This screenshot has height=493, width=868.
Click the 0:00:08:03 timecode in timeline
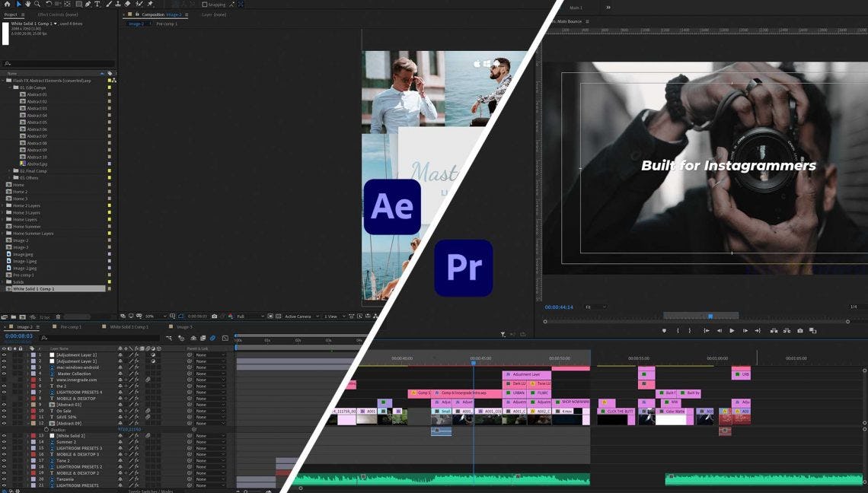point(19,336)
